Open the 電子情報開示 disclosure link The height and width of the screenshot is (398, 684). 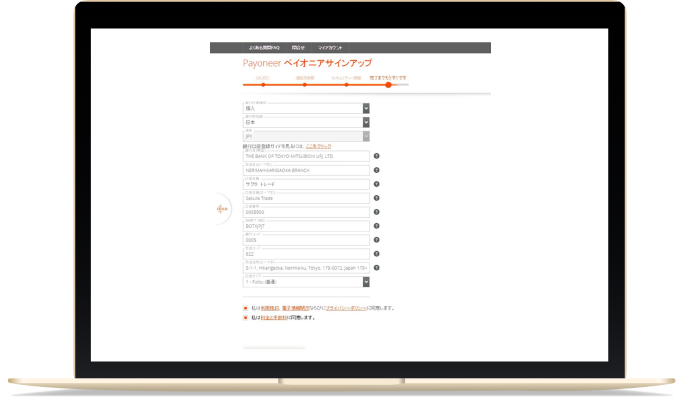pyautogui.click(x=295, y=308)
